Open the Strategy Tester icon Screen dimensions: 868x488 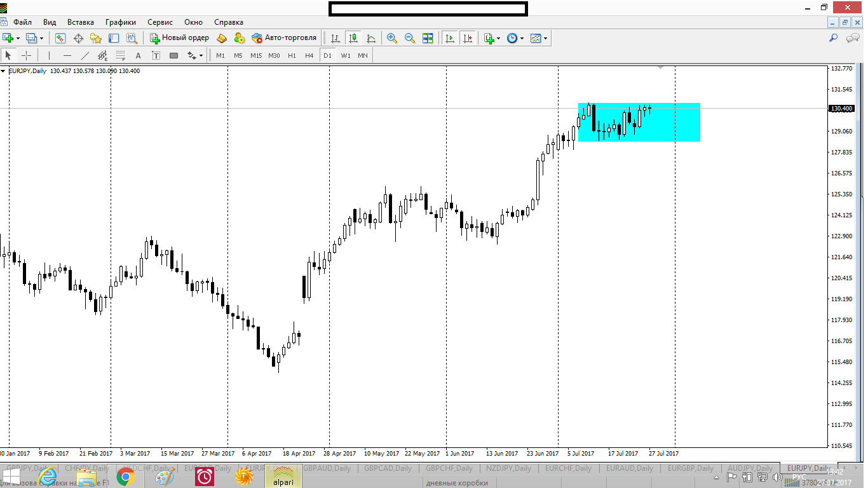(132, 38)
